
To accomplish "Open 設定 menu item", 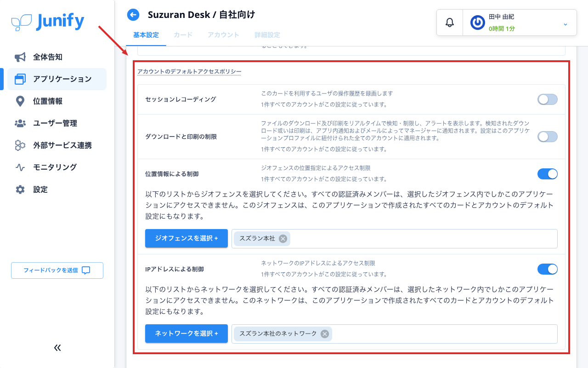I will pos(57,190).
